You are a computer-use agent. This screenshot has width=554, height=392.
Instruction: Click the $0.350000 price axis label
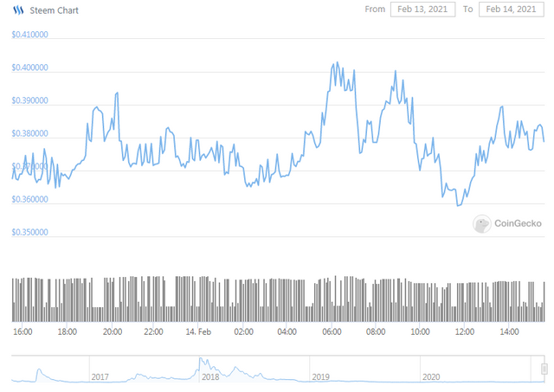(x=29, y=232)
